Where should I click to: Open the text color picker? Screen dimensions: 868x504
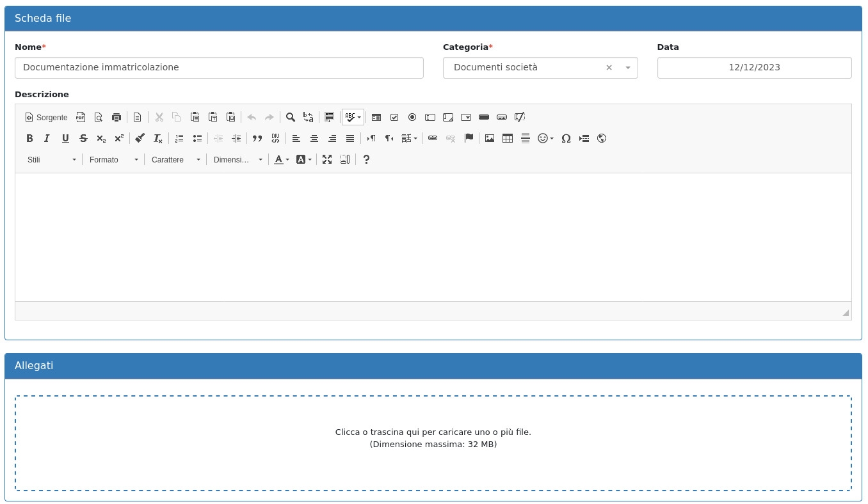[282, 159]
